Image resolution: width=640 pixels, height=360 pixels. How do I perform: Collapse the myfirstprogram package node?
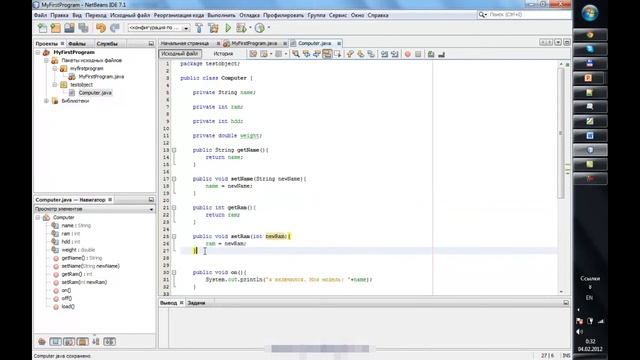coord(55,69)
